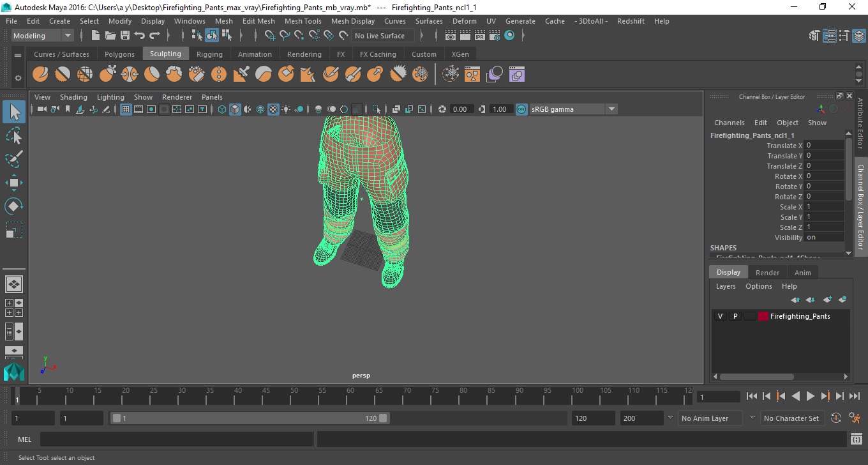
Task: Open the Deform menu
Action: (x=464, y=21)
